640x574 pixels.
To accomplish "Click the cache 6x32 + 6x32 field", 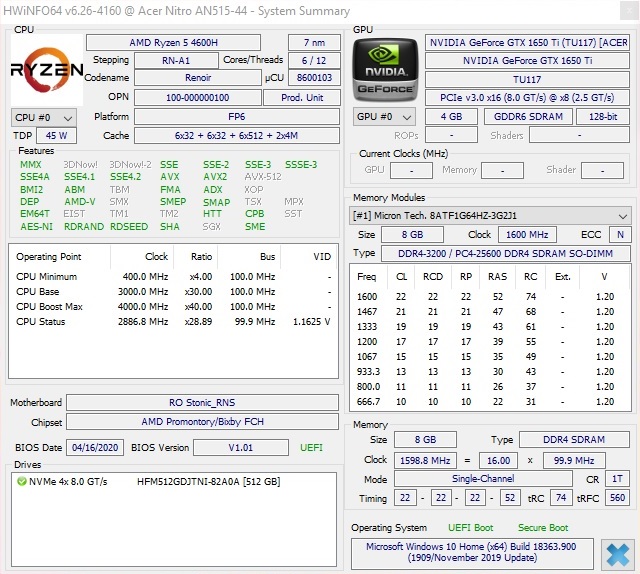I will point(237,136).
